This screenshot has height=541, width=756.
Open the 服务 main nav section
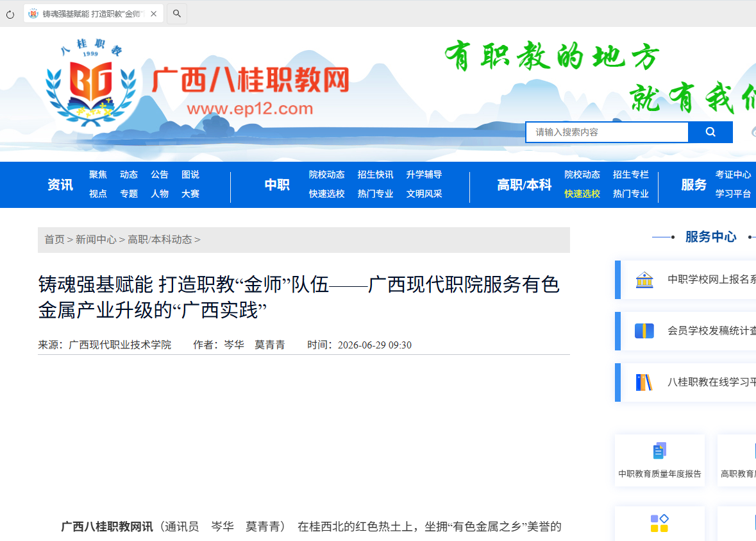tap(694, 185)
